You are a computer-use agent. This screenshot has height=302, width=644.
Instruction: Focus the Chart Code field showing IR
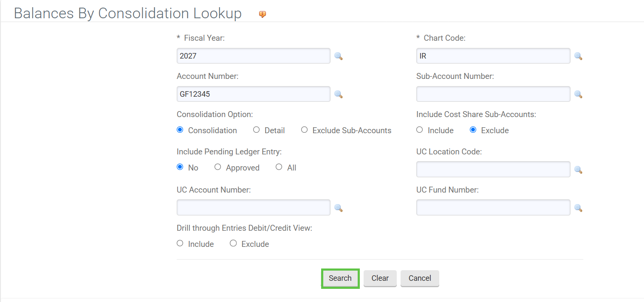coord(493,56)
